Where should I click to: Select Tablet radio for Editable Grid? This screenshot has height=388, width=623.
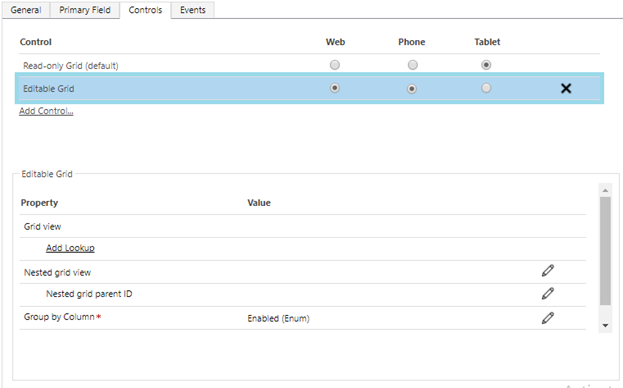486,88
